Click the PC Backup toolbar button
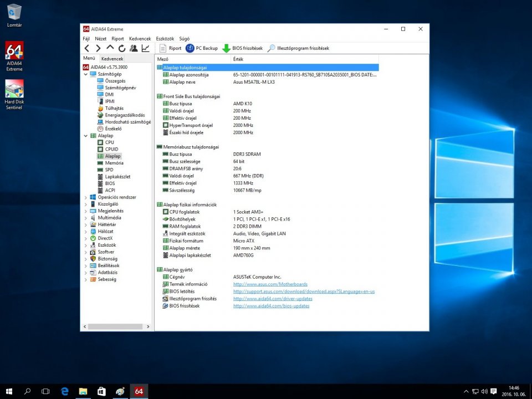The height and width of the screenshot is (399, 532). 202,48
